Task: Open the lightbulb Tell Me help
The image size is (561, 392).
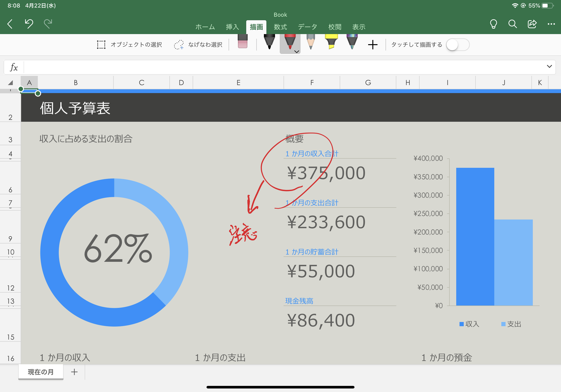Action: 493,24
